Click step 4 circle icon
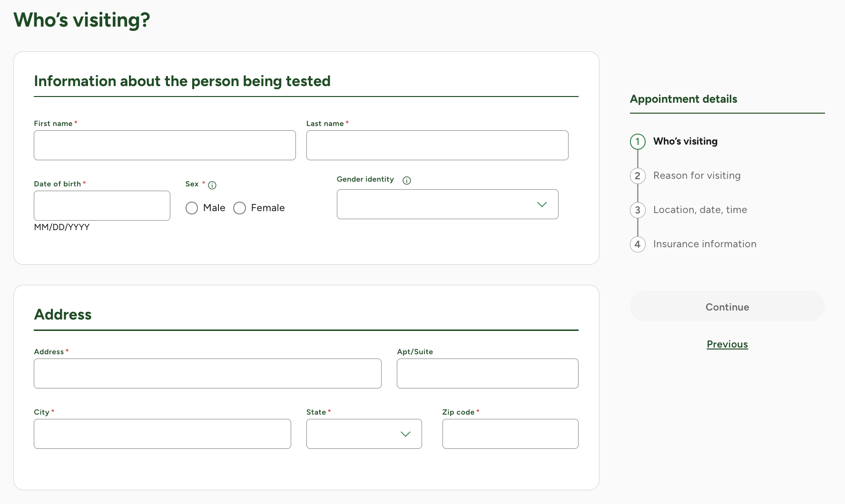 pos(638,244)
